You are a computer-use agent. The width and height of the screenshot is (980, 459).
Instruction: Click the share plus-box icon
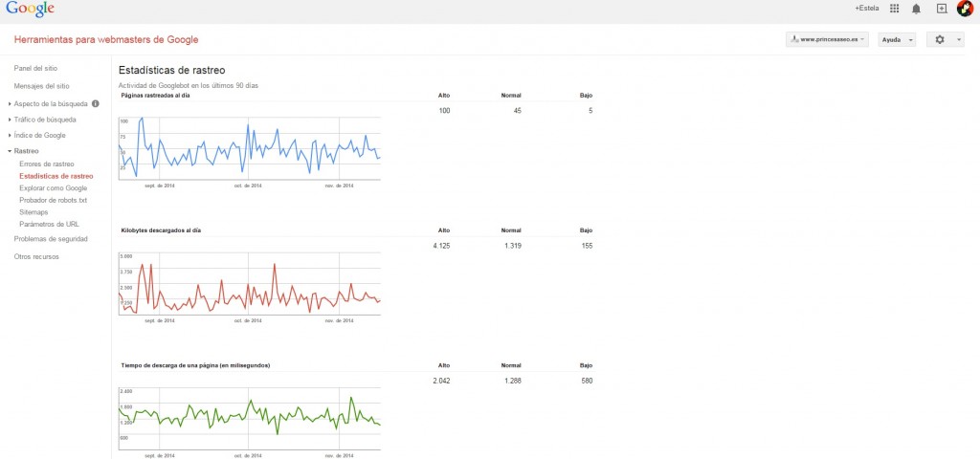point(942,8)
